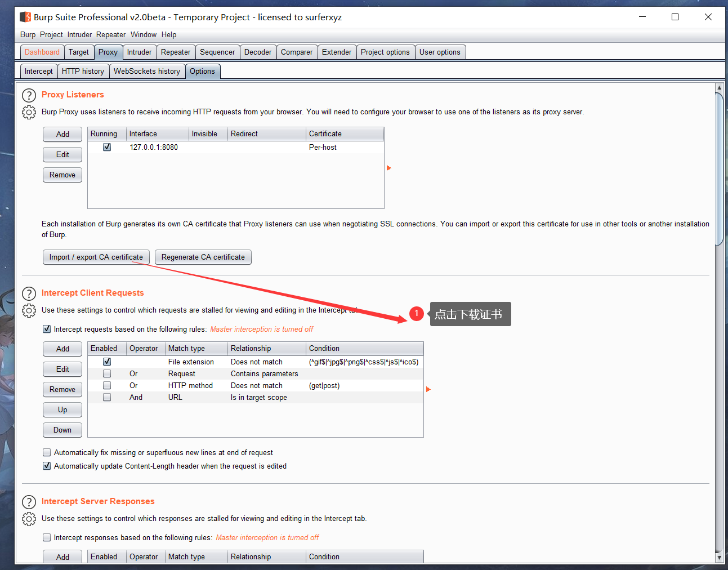Image resolution: width=728 pixels, height=570 pixels.
Task: Open Intercept Client Requests gear options
Action: coord(29,310)
